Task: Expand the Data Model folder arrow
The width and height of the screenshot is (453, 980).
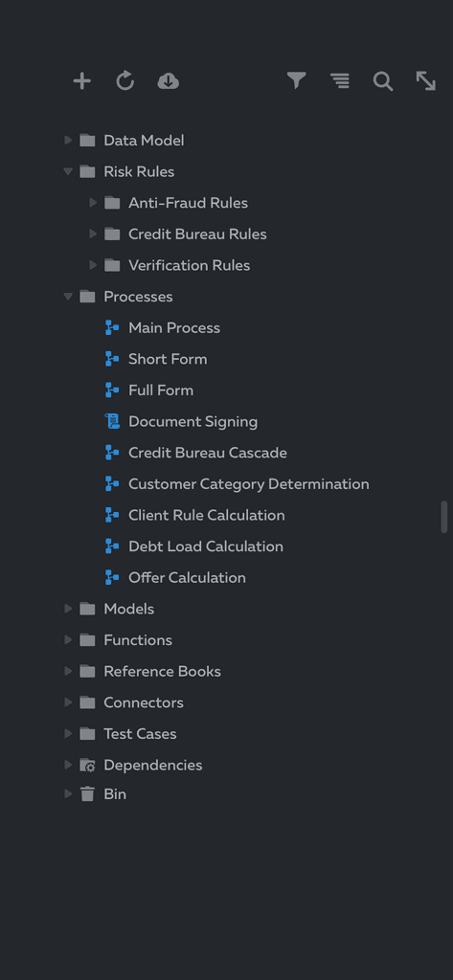Action: 68,140
